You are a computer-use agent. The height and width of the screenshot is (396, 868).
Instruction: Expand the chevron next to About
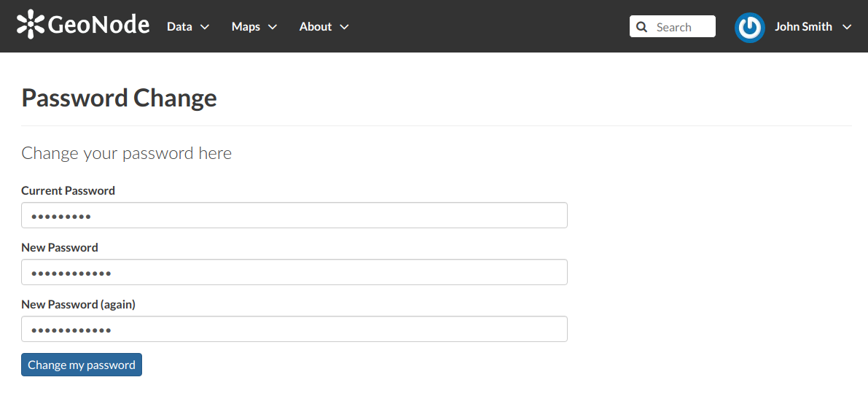click(344, 27)
